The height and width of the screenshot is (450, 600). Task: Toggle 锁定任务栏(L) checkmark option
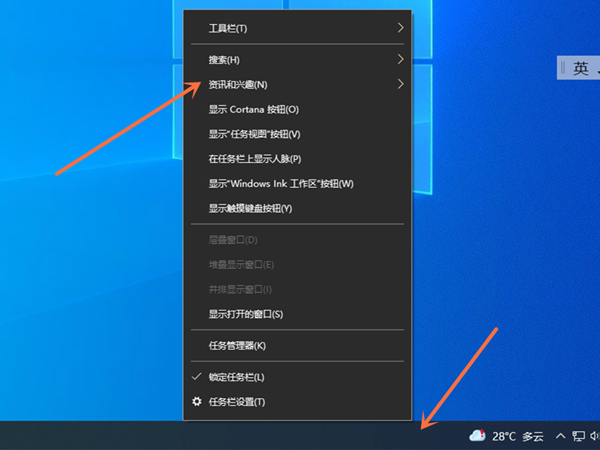(x=236, y=377)
